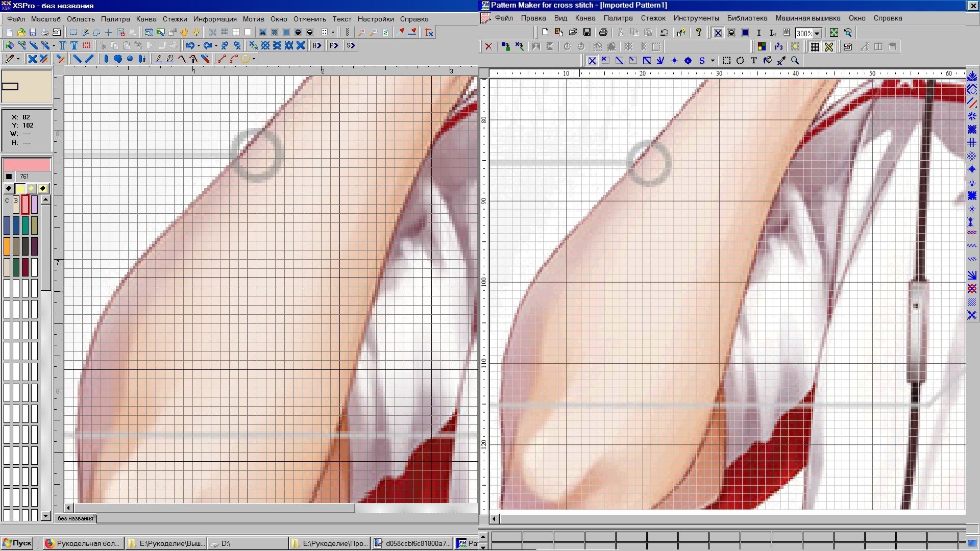Open the 300% zoom dropdown
Viewport: 980px width, 551px height.
[817, 33]
